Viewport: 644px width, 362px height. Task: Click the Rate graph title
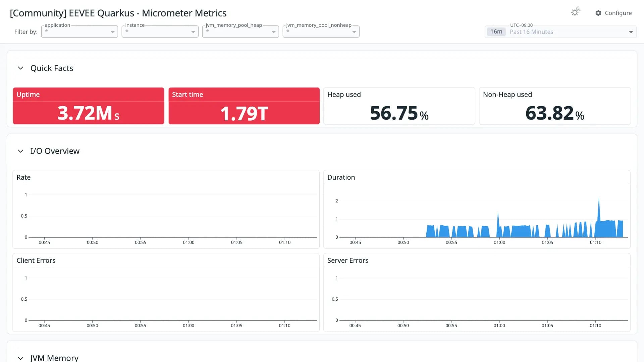point(23,177)
